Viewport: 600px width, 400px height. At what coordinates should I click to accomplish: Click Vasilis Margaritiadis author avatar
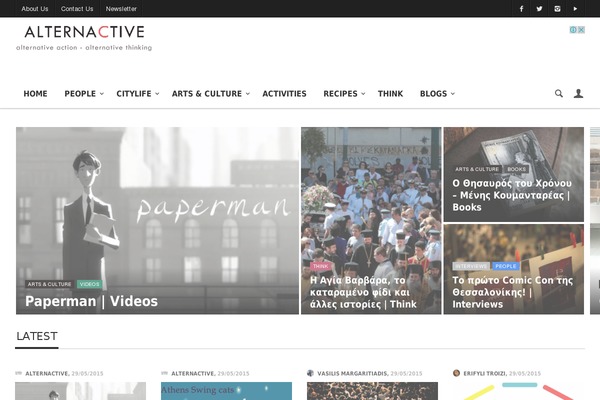310,373
